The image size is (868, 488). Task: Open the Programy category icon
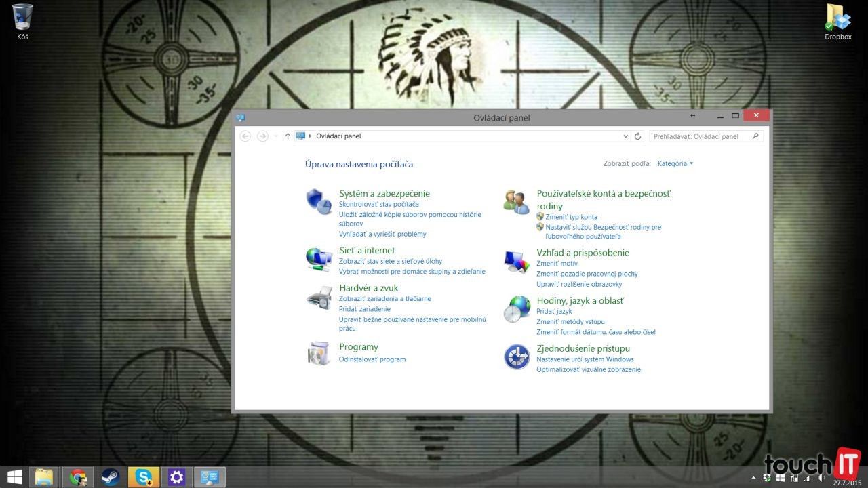click(x=319, y=353)
